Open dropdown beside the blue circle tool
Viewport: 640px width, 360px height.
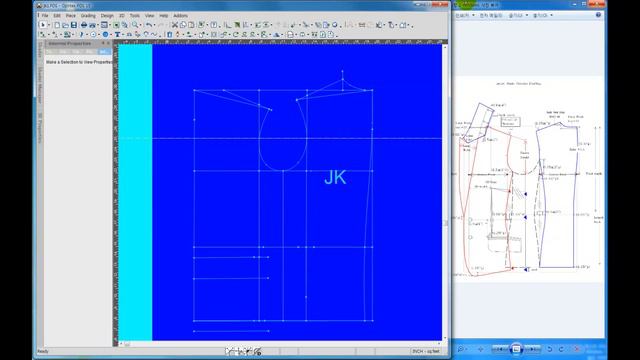pyautogui.click(x=111, y=35)
